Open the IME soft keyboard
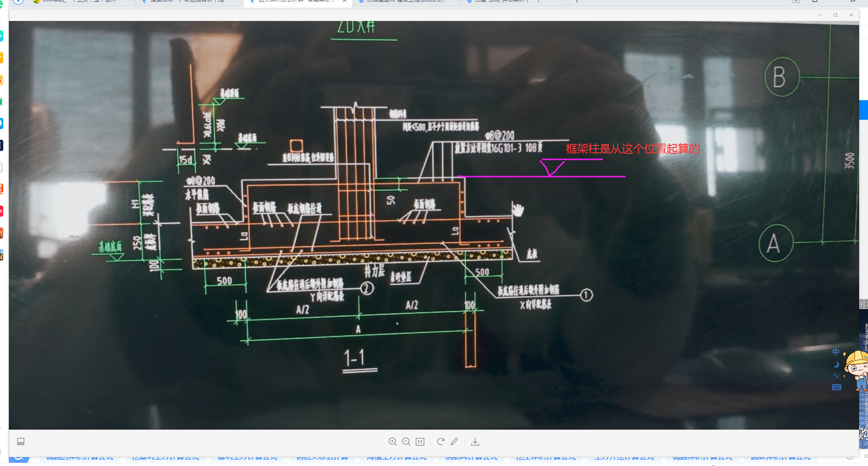Viewport: 868px width, 466px height. tap(836, 387)
